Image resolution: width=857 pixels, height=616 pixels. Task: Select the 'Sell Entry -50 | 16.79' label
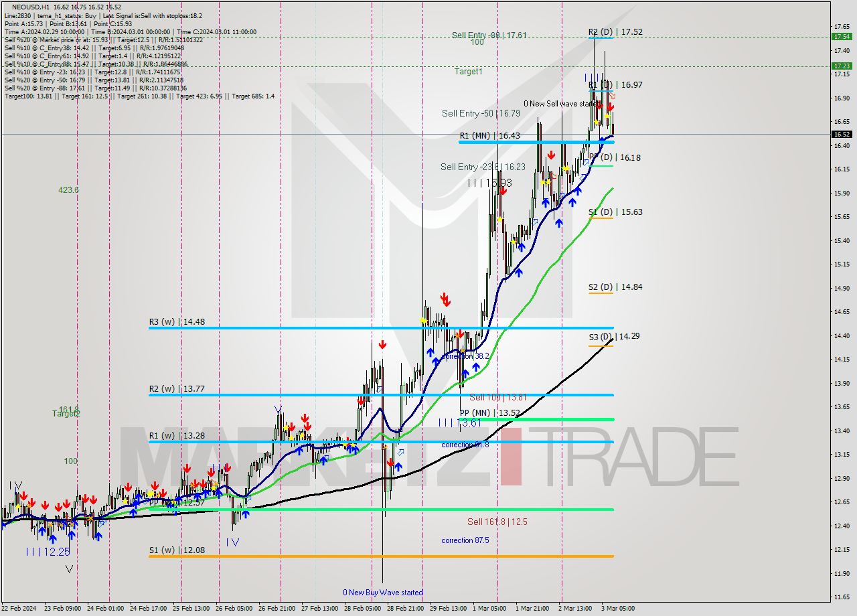(x=481, y=113)
